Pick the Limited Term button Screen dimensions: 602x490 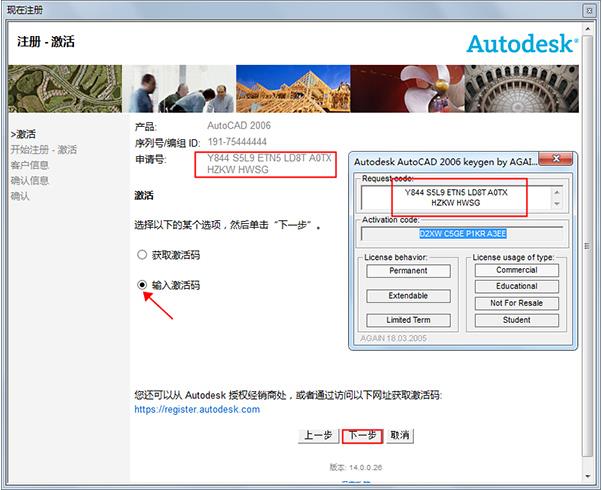click(408, 321)
